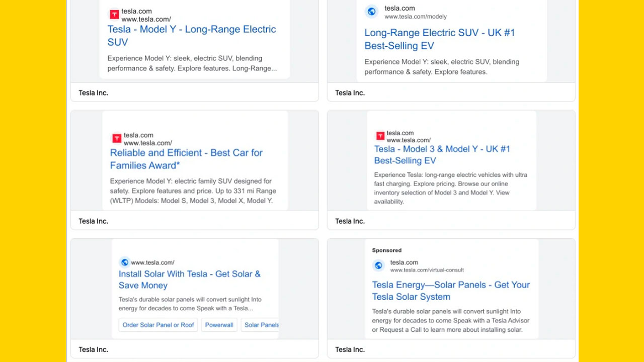Viewport: 644px width, 362px height.
Task: Select the Tesla Inc. label under the Tesla Energy ad
Action: [350, 349]
